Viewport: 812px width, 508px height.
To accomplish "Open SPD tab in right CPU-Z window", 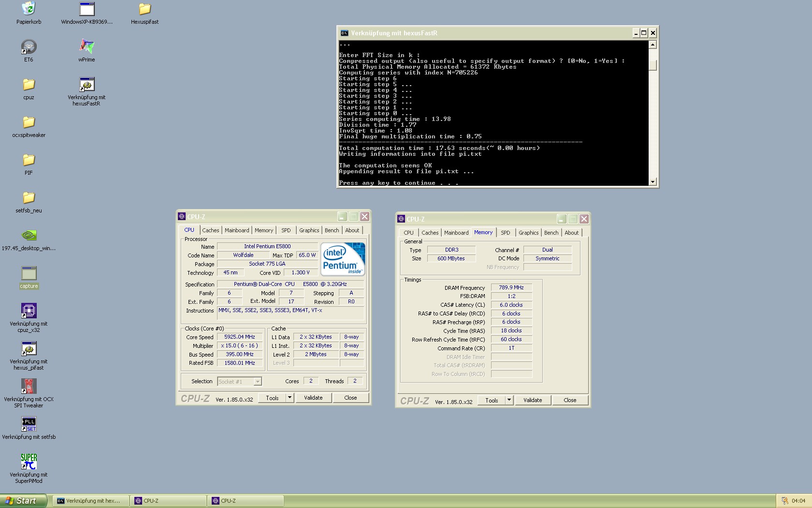I will coord(506,233).
